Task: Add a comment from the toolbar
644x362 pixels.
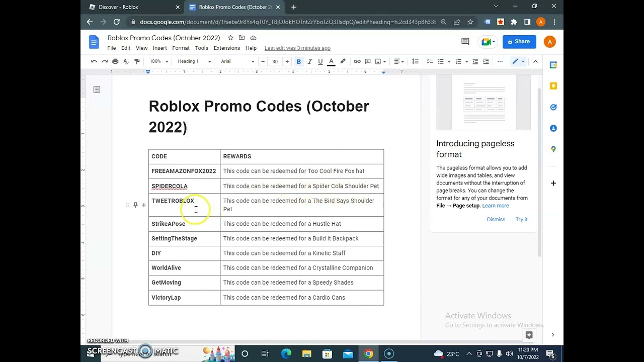Action: click(x=368, y=61)
